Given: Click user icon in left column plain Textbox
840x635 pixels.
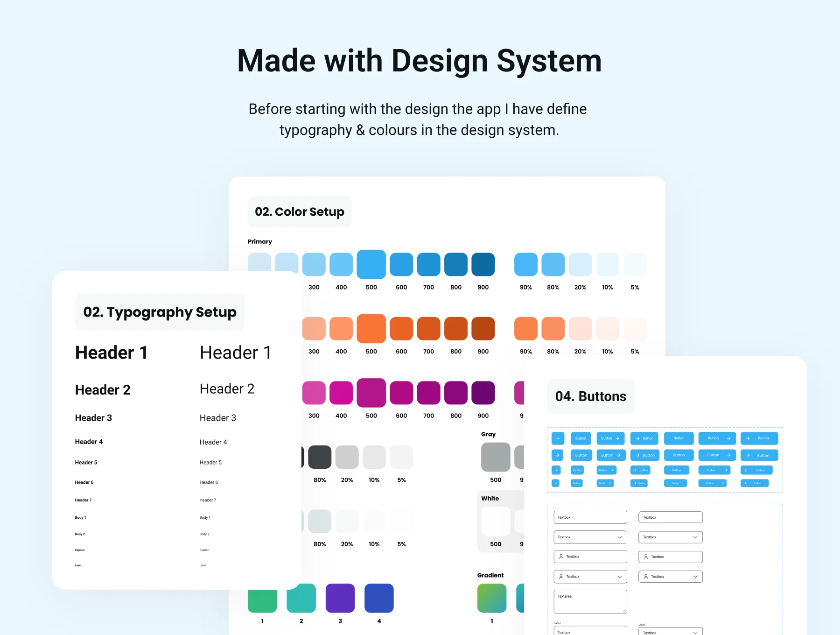Looking at the screenshot, I should tap(561, 557).
